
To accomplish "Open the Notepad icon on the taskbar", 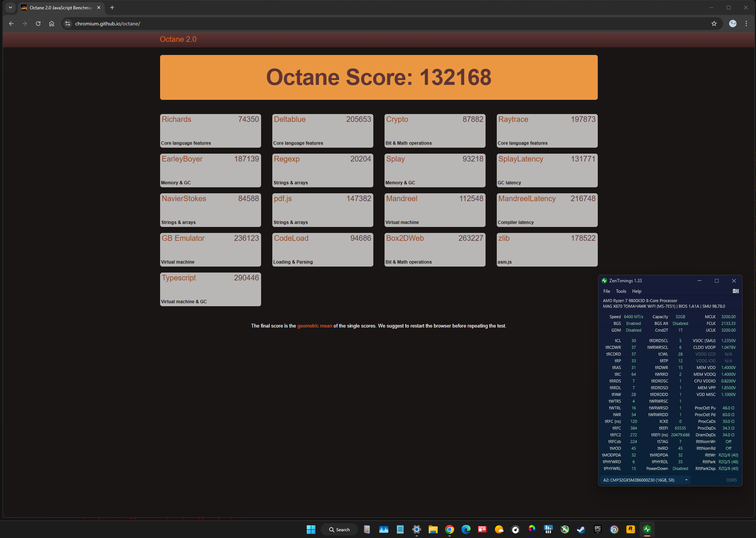I will click(400, 529).
